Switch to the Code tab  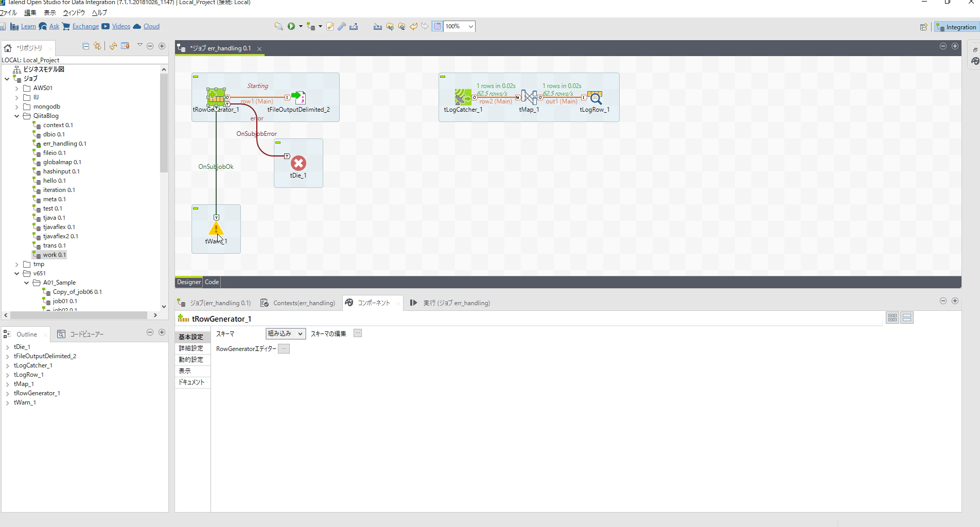(x=212, y=282)
